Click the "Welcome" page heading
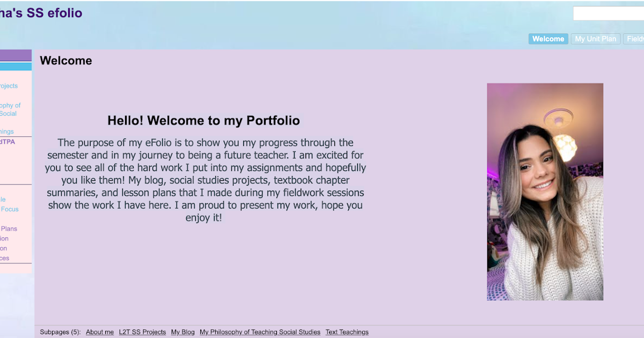 [65, 61]
